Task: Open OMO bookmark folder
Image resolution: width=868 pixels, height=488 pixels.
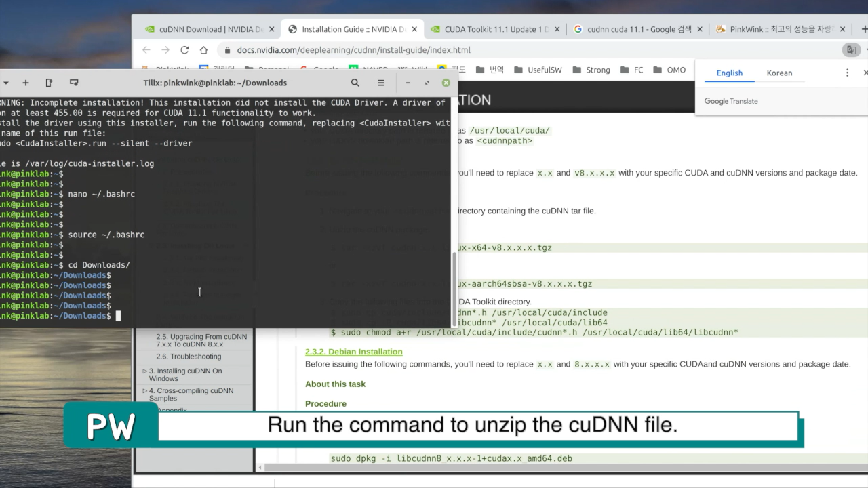Action: click(x=670, y=70)
